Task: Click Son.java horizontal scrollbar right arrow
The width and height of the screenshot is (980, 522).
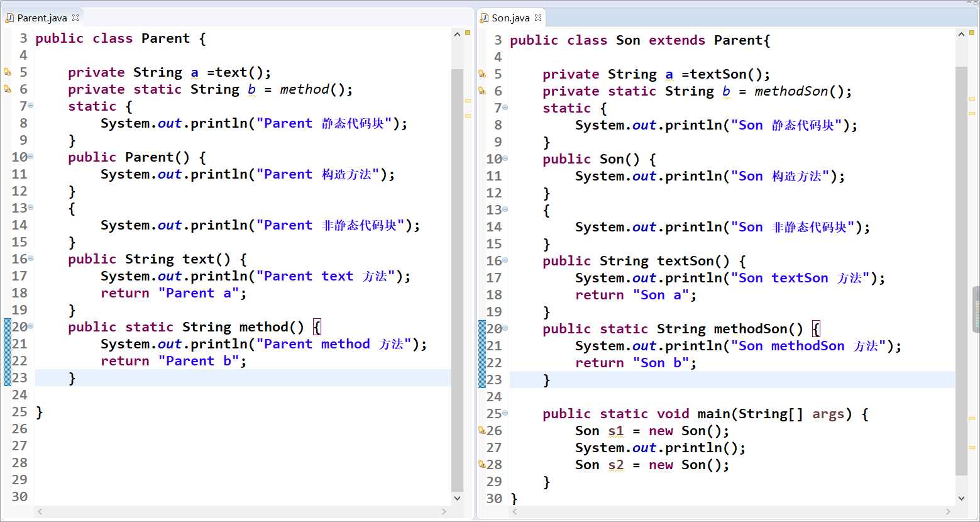Action: [948, 512]
